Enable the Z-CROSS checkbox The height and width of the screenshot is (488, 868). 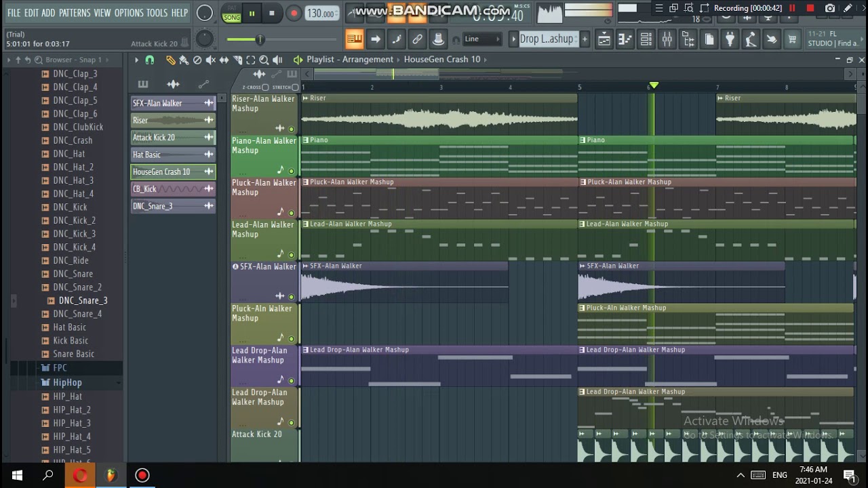click(x=265, y=87)
